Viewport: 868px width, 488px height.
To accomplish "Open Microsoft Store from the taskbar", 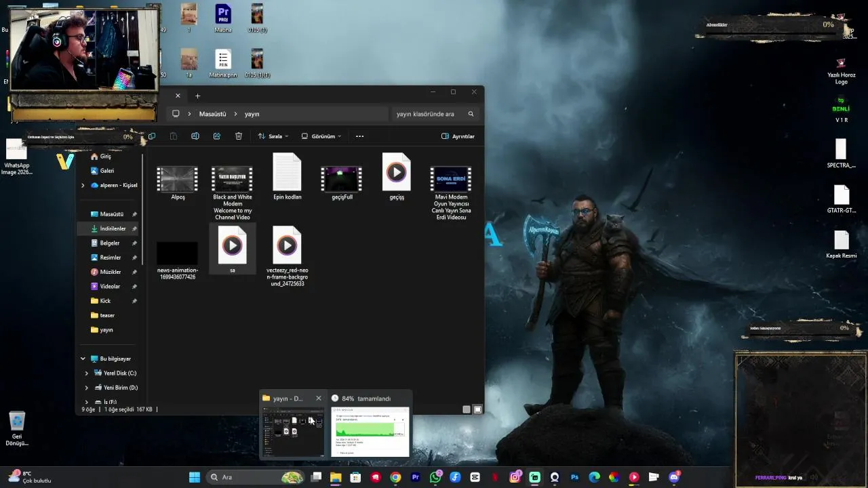I will pos(355,477).
